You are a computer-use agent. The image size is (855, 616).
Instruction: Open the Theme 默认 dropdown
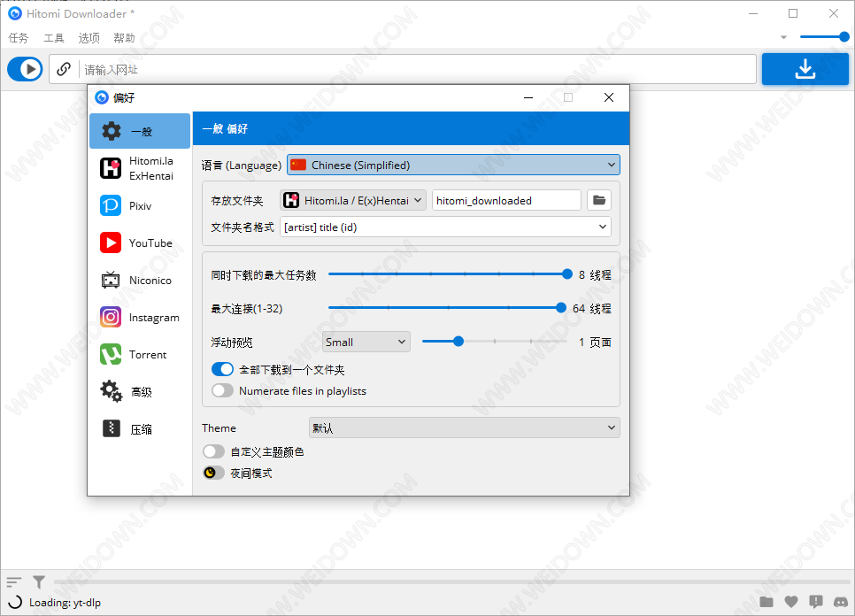[x=465, y=428]
